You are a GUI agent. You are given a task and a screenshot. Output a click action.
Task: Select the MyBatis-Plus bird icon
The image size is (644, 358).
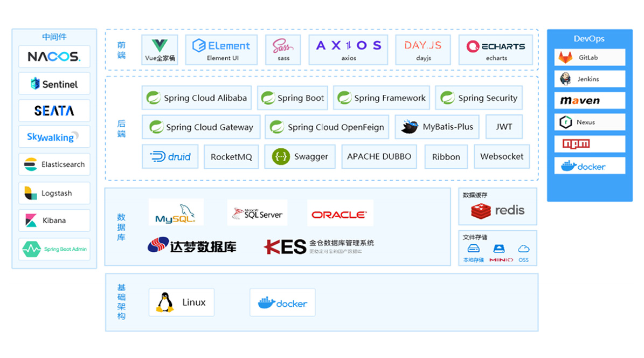coord(410,127)
